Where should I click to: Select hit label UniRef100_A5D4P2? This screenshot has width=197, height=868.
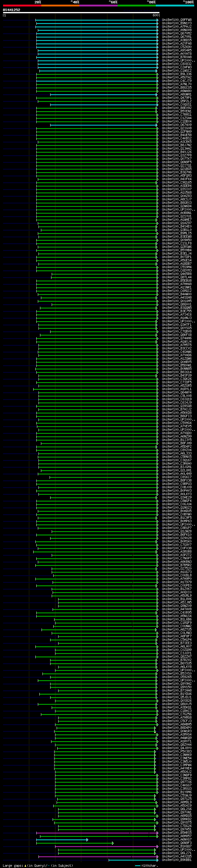point(177,446)
